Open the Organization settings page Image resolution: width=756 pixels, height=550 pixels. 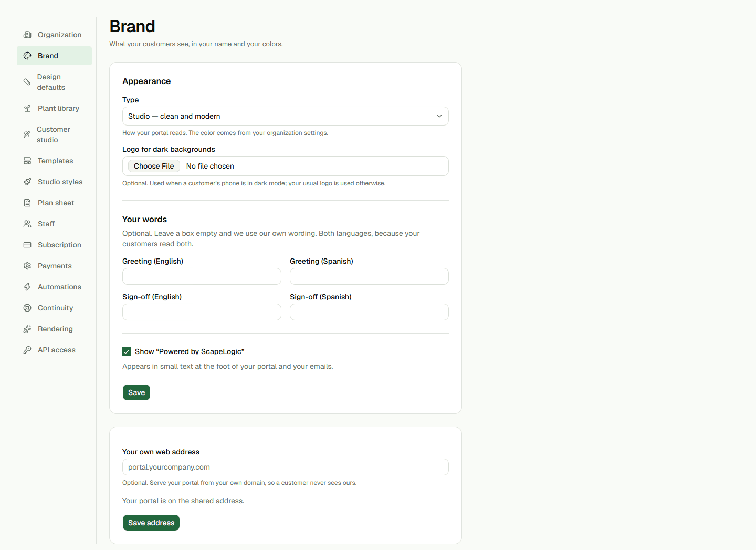click(x=54, y=35)
